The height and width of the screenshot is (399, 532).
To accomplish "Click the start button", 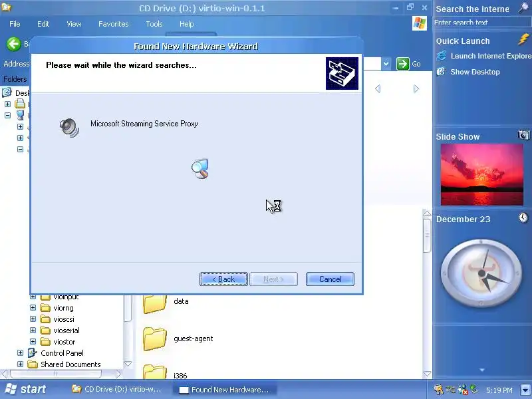I will (25, 389).
